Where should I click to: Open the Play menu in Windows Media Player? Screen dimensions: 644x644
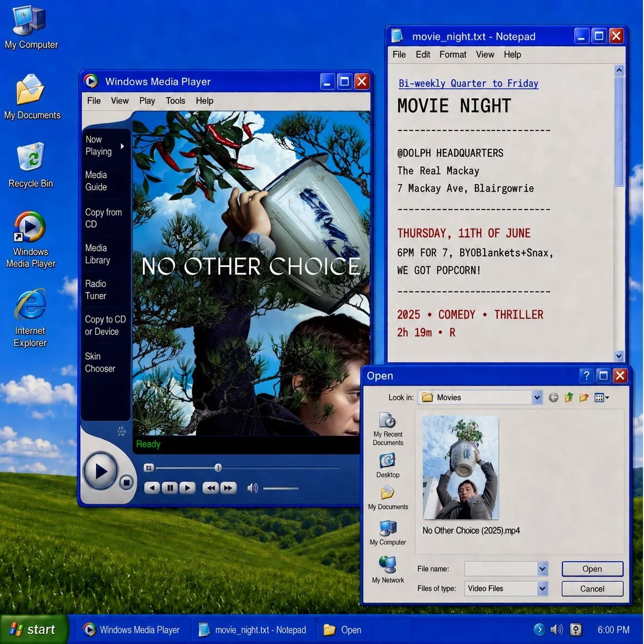(147, 101)
